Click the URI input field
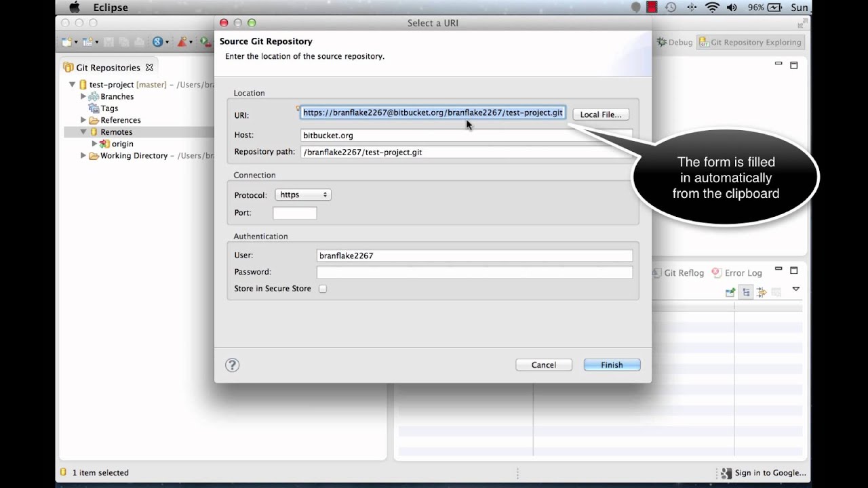This screenshot has width=868, height=488. tap(433, 113)
